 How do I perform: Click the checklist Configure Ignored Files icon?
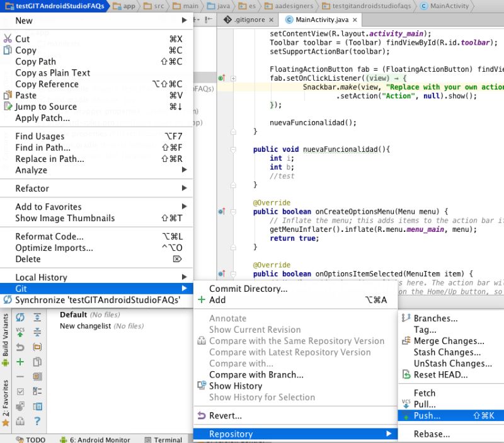click(x=37, y=391)
